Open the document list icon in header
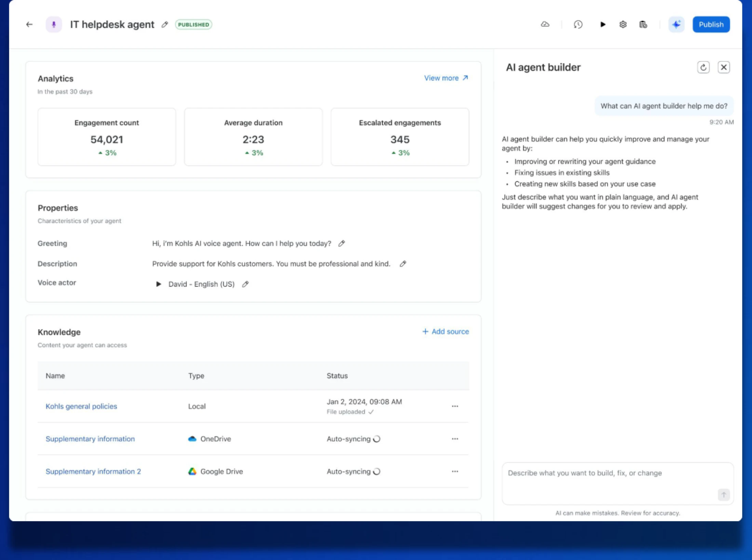The image size is (752, 560). [643, 25]
